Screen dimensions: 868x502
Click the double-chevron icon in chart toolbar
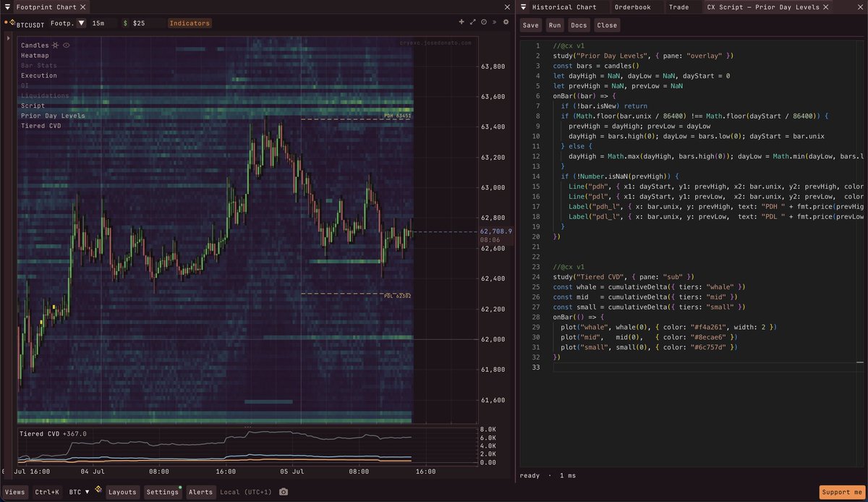click(x=495, y=22)
